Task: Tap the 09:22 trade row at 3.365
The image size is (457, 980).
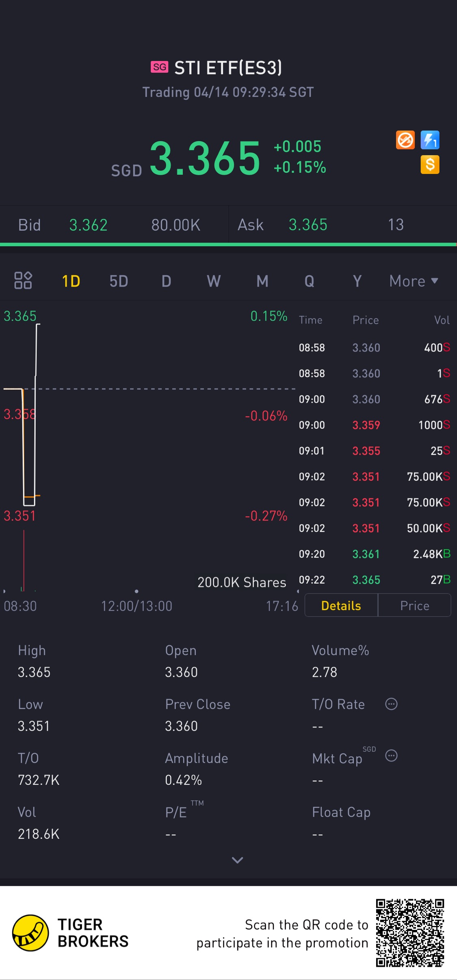Action: click(x=375, y=580)
